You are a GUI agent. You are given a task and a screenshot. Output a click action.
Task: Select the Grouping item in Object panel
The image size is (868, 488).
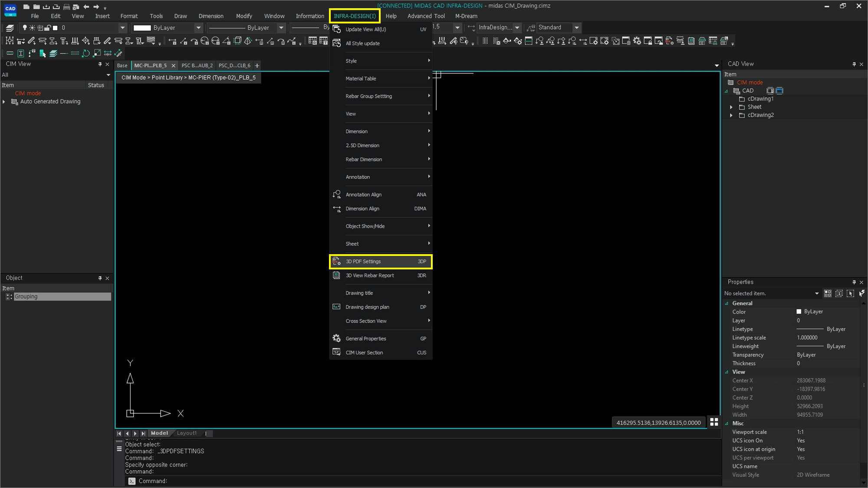[x=62, y=296]
